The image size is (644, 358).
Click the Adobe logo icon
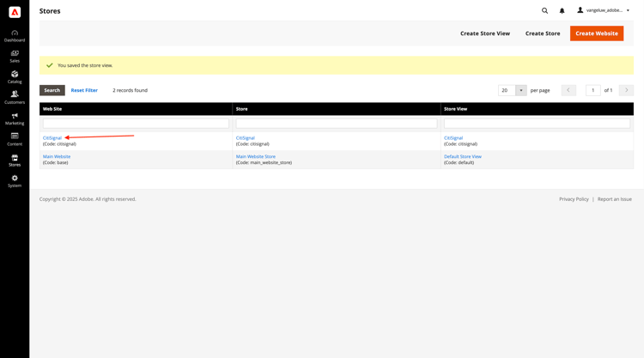click(x=15, y=12)
